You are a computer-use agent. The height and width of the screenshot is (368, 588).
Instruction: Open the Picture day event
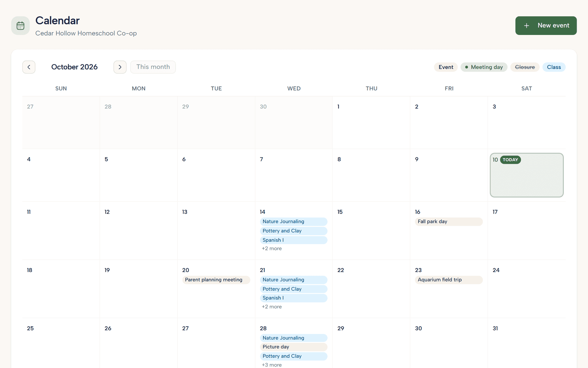point(293,347)
